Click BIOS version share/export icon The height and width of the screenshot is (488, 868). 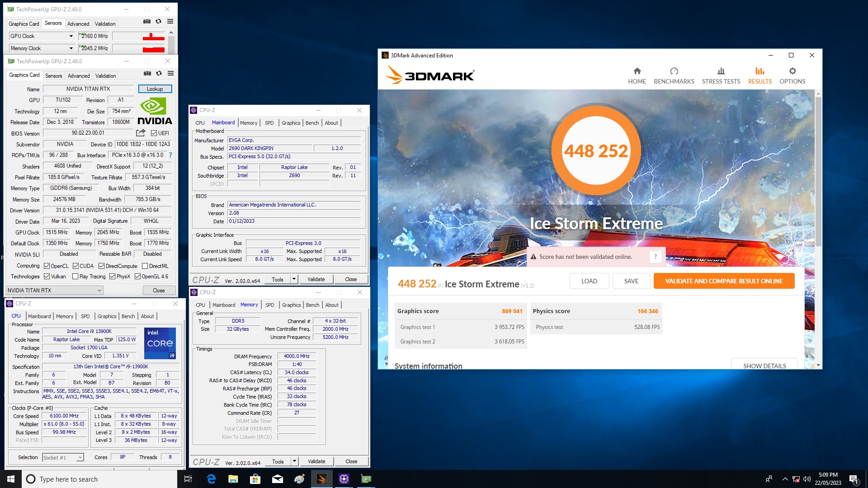pyautogui.click(x=141, y=133)
